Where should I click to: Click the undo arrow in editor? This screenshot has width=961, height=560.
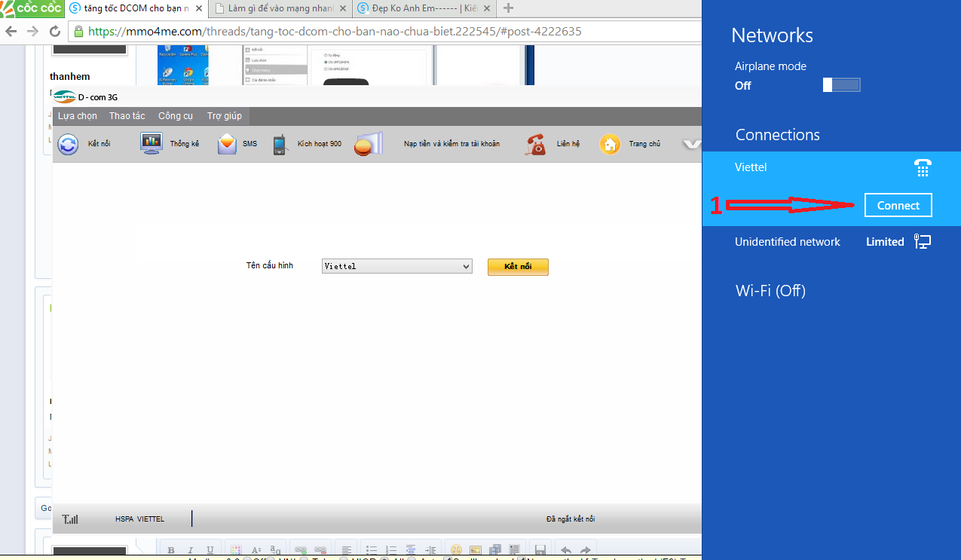tap(566, 550)
